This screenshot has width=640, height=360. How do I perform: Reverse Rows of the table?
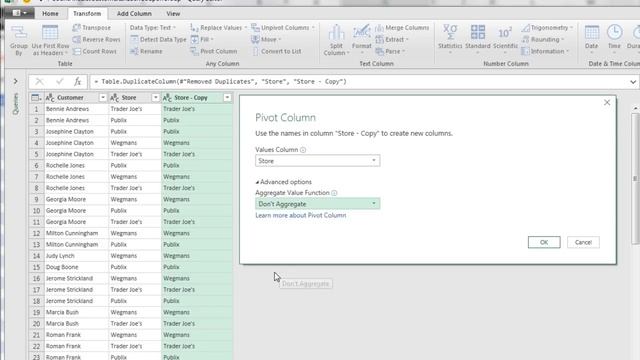click(96, 40)
